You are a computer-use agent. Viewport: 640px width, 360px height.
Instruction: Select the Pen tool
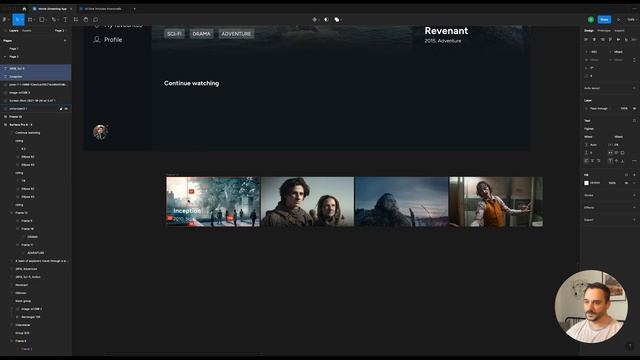click(x=53, y=19)
